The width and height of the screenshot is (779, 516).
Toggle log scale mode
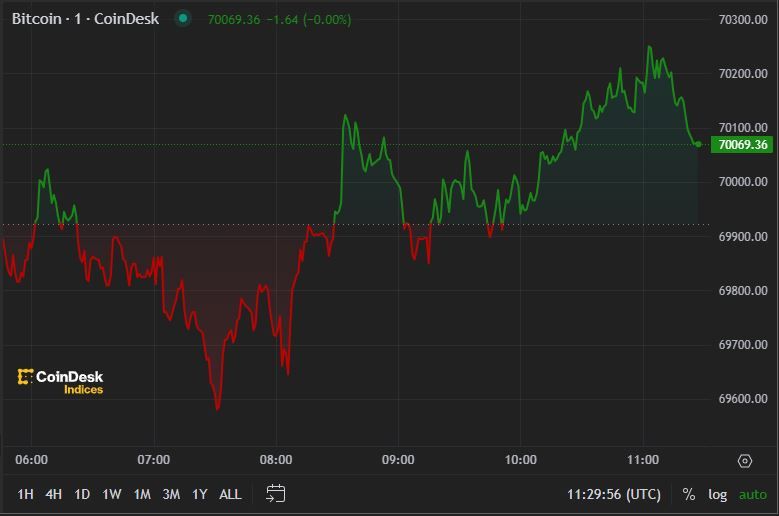point(717,495)
